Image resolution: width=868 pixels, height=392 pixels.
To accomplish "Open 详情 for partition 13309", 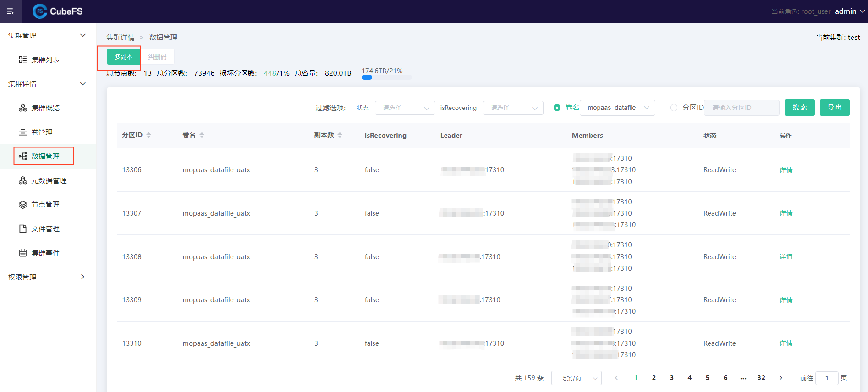I will (786, 300).
